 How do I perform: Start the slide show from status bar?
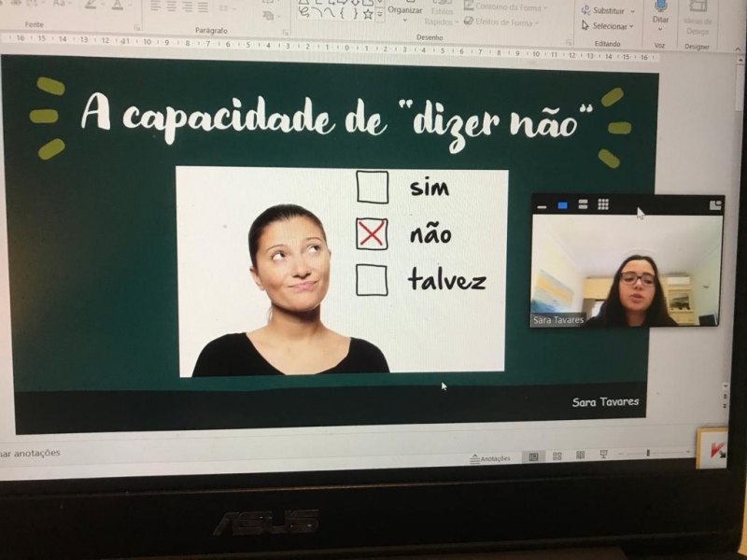[x=603, y=455]
